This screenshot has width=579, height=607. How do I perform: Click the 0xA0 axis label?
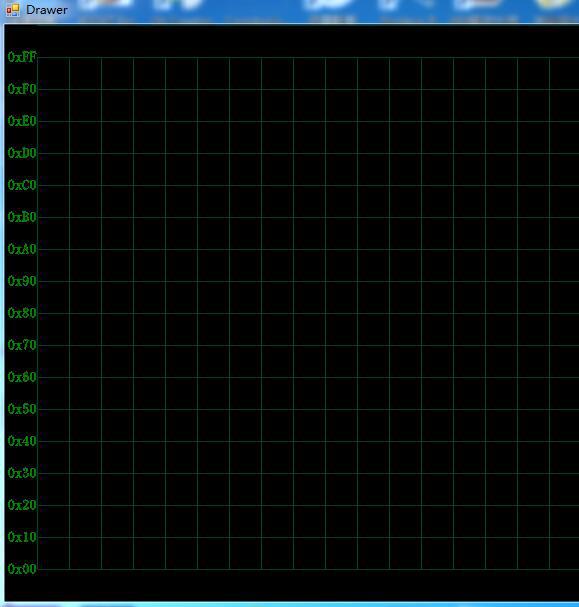[x=22, y=249]
